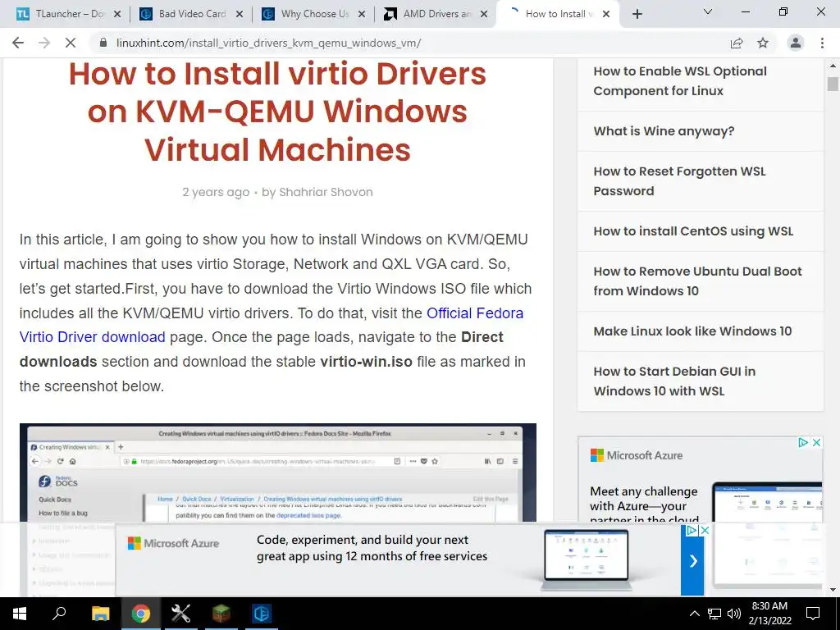Share this page icon
Image resolution: width=840 pixels, height=630 pixels.
coord(737,43)
